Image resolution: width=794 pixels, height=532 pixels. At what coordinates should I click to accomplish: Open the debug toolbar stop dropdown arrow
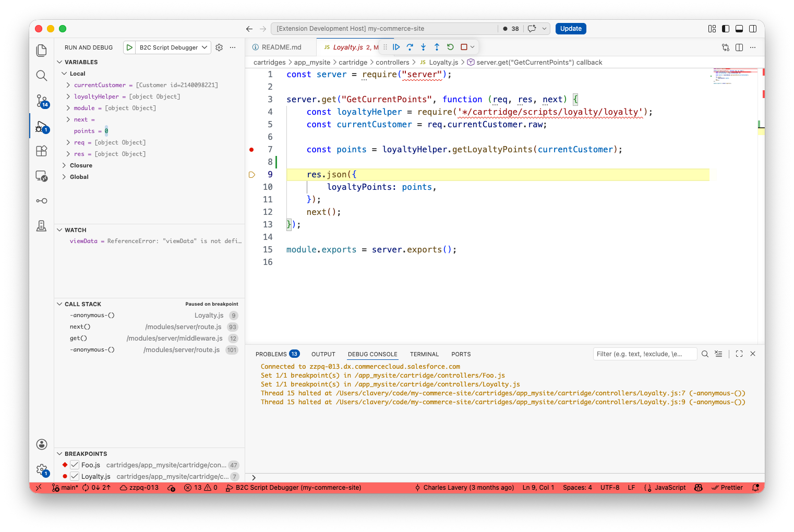(473, 47)
